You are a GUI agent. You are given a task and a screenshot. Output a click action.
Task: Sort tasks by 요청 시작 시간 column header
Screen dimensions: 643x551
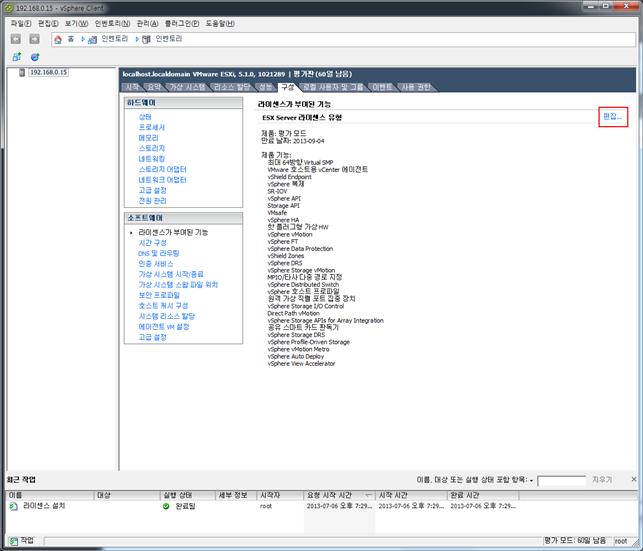pyautogui.click(x=340, y=495)
